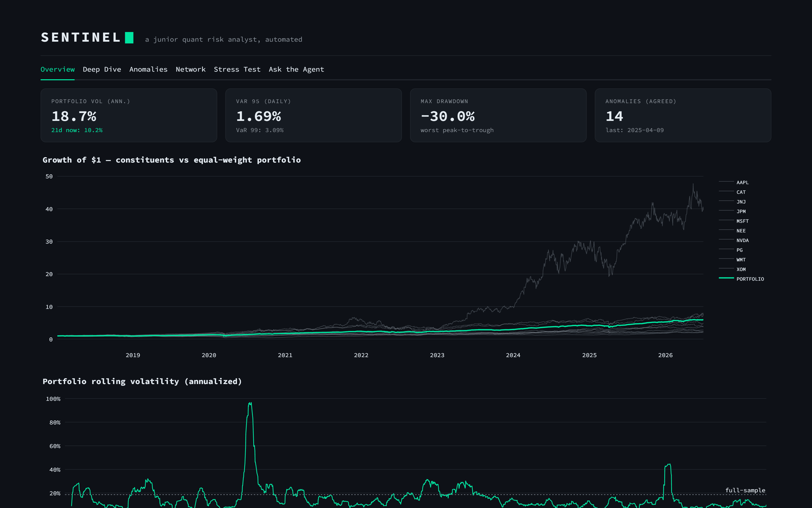Screen dimensions: 812x508
Task: Open the Overview tab
Action: 57,69
